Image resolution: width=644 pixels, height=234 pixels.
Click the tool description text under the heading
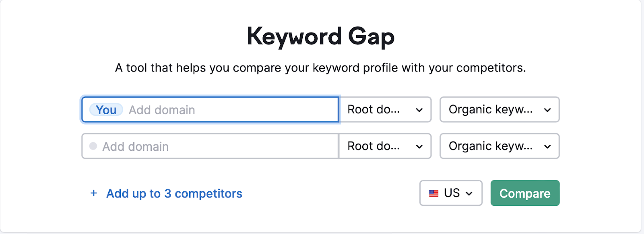point(320,68)
